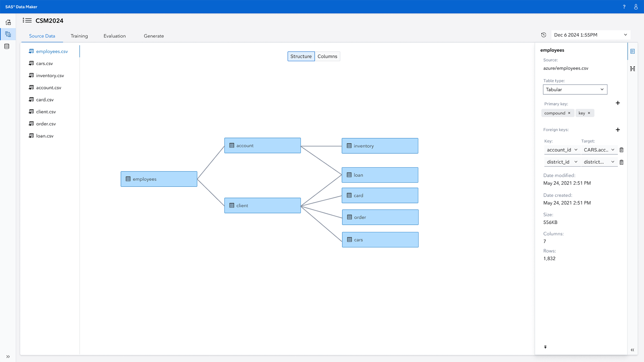
Task: Select the Structure view toggle
Action: point(301,56)
